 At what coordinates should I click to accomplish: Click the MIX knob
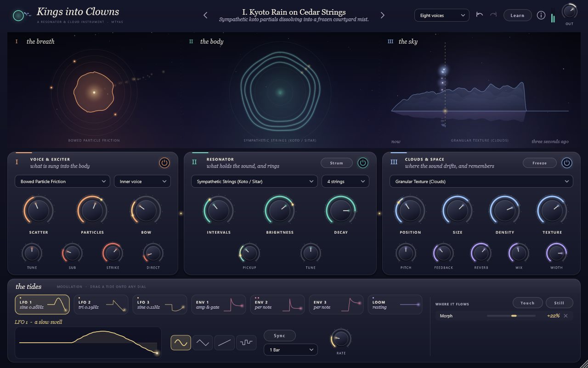pos(519,253)
